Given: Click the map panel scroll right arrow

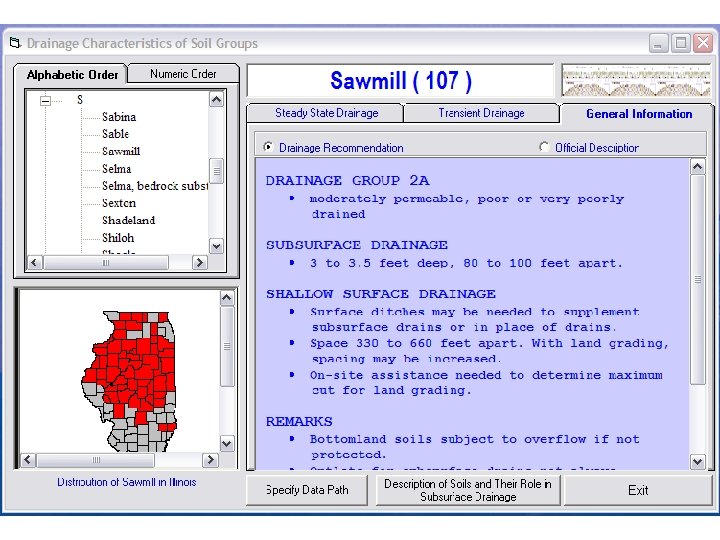Looking at the screenshot, I should click(x=210, y=460).
